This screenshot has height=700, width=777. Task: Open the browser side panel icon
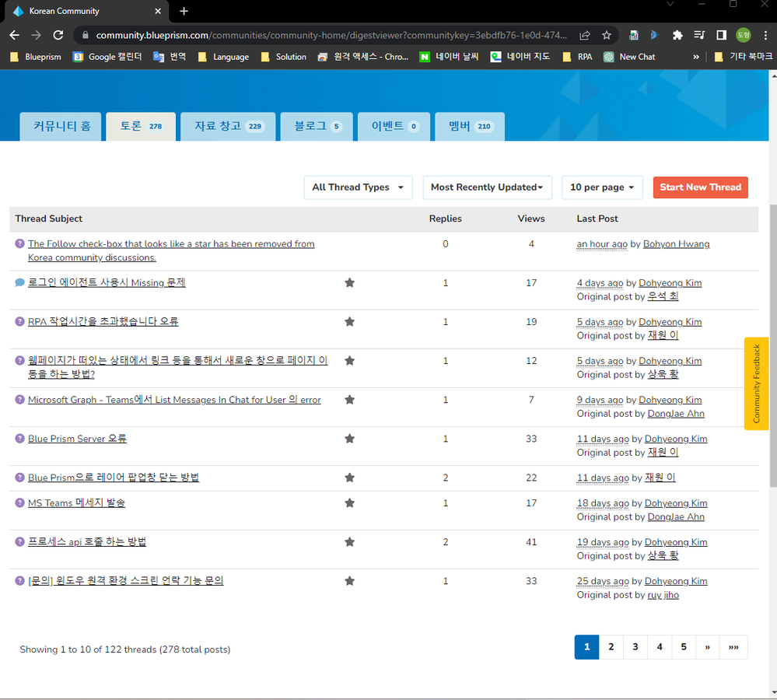point(721,35)
